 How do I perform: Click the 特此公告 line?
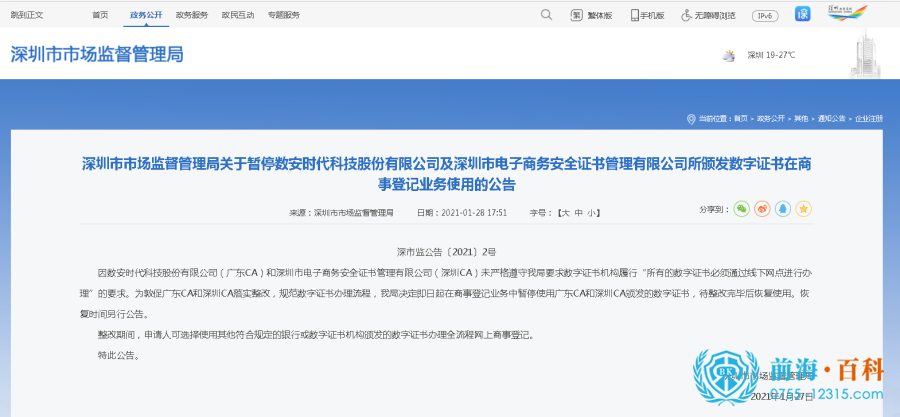(118, 355)
